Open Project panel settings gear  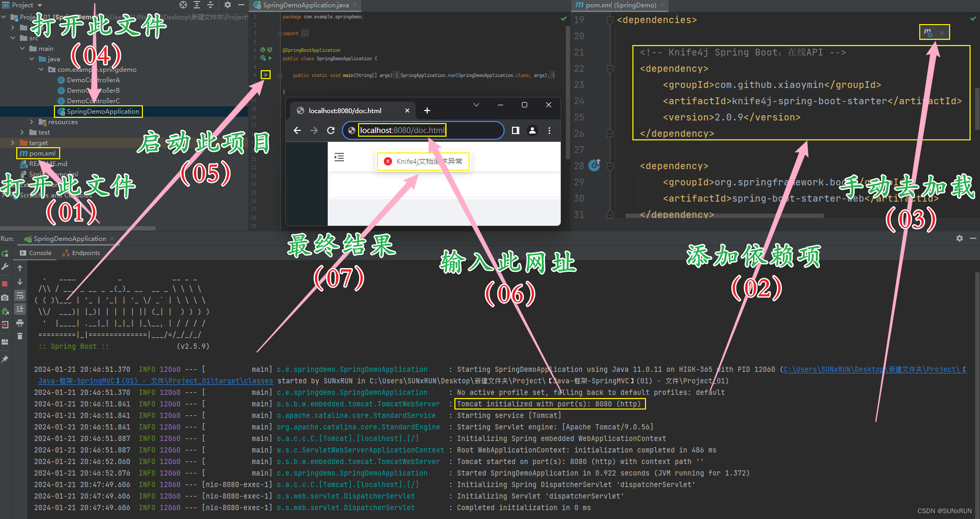(x=228, y=5)
